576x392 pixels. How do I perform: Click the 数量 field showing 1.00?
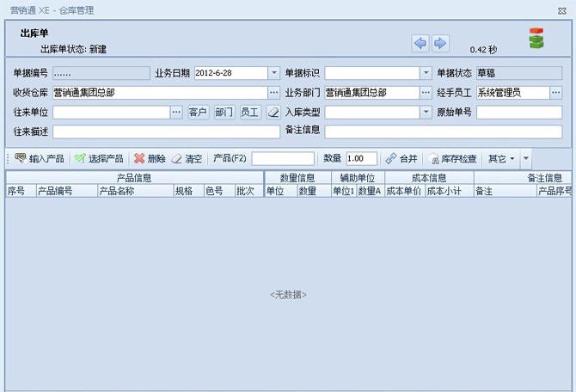(361, 159)
